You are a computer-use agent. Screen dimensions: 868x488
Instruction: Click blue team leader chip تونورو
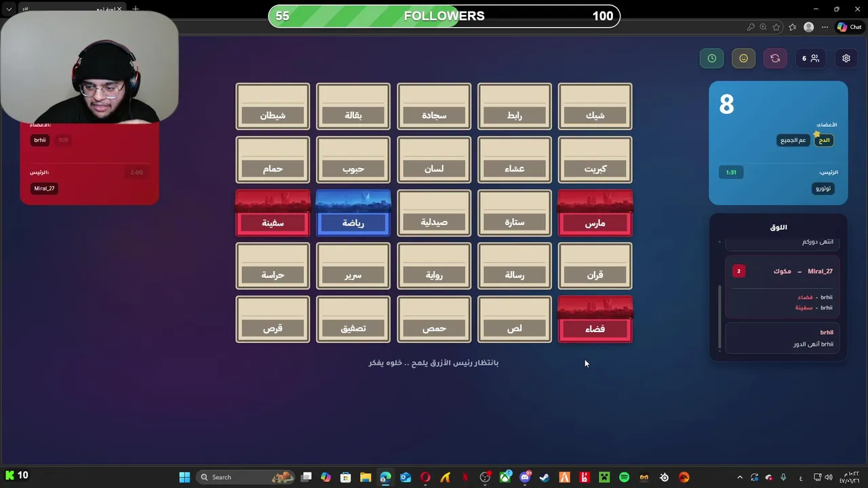tap(823, 188)
